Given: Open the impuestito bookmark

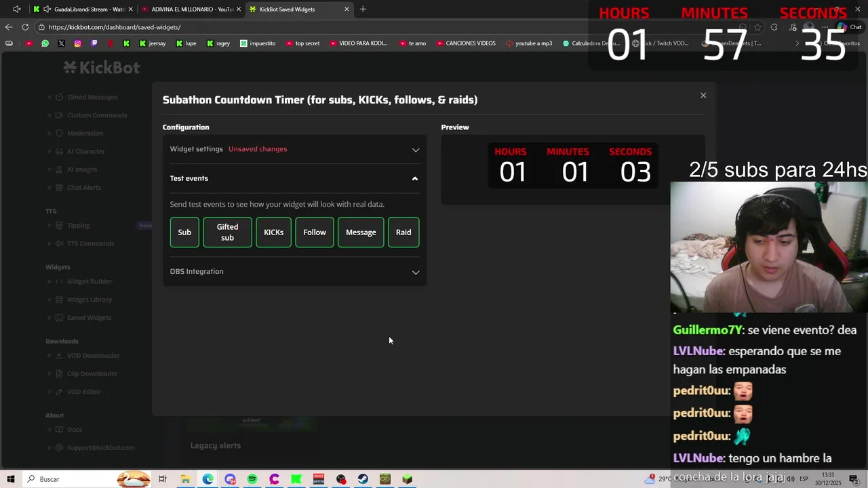Looking at the screenshot, I should coord(258,43).
